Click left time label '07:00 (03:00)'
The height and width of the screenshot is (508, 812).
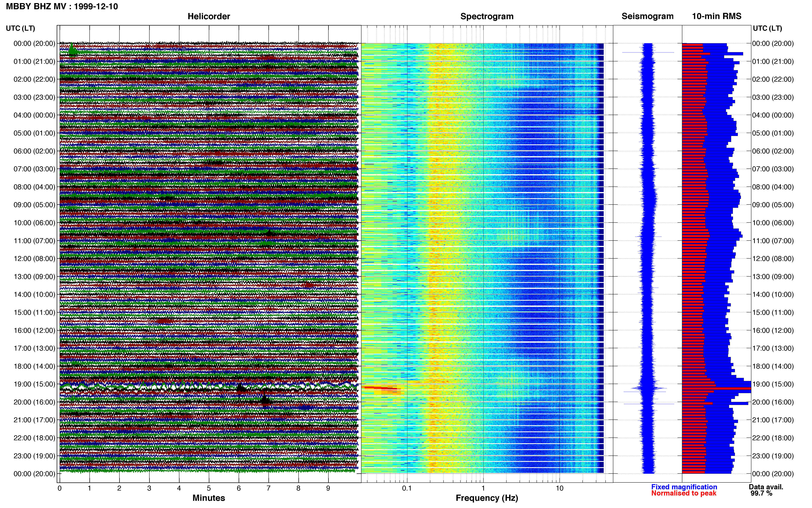point(34,169)
